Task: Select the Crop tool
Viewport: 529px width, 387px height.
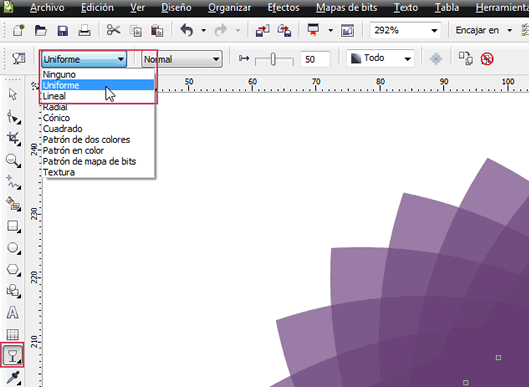Action: click(x=13, y=138)
